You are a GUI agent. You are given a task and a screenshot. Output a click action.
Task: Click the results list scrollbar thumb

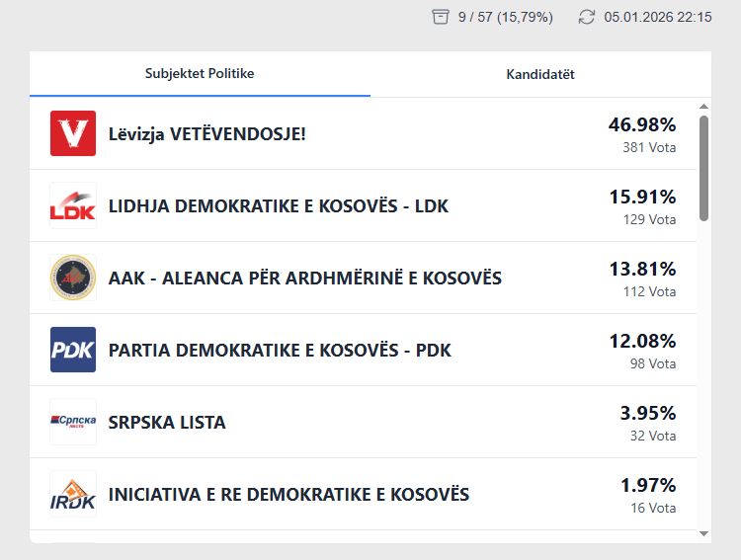click(x=703, y=166)
